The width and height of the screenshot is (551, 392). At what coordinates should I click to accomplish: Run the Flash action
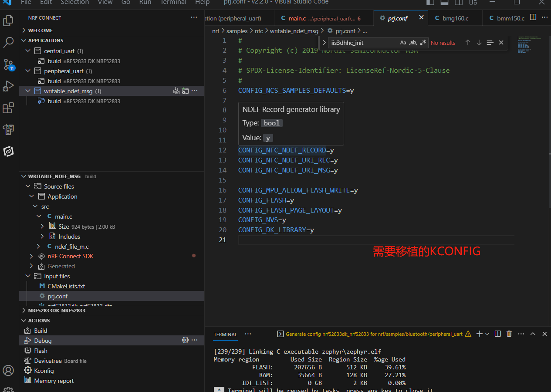click(x=41, y=351)
